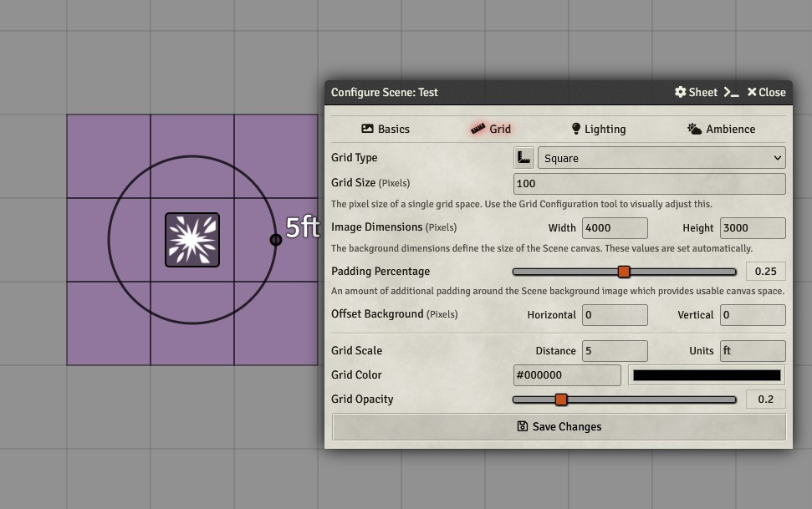This screenshot has width=812, height=509.
Task: Open the Lighting tab
Action: (598, 129)
